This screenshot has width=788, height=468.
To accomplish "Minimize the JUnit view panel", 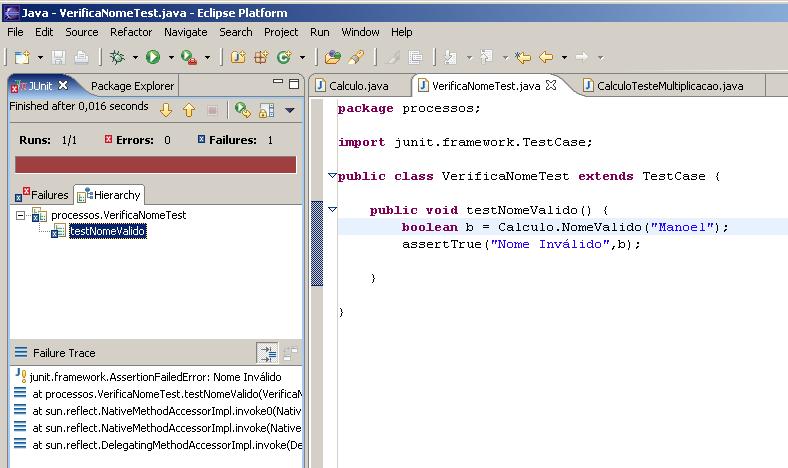I will click(277, 81).
